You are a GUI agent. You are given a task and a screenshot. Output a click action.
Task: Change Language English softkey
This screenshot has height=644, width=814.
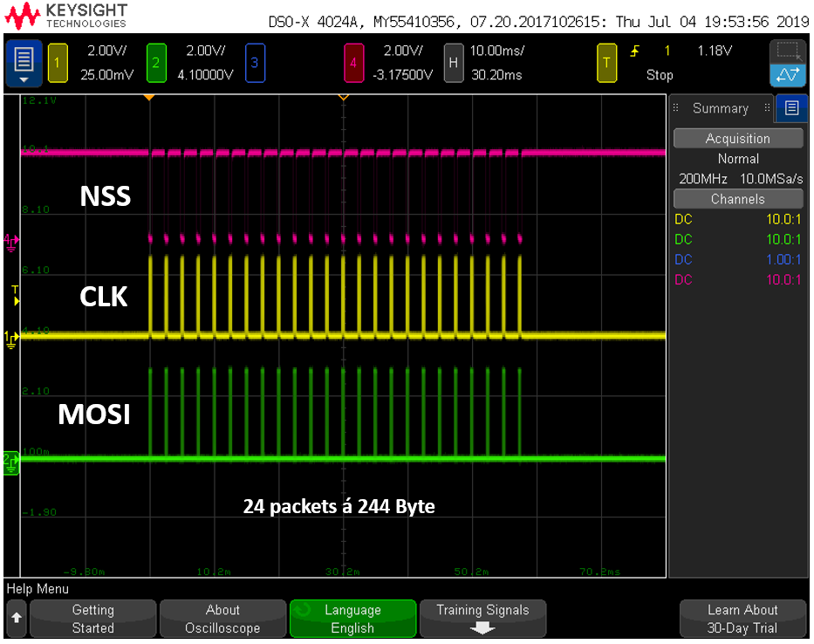(x=353, y=619)
